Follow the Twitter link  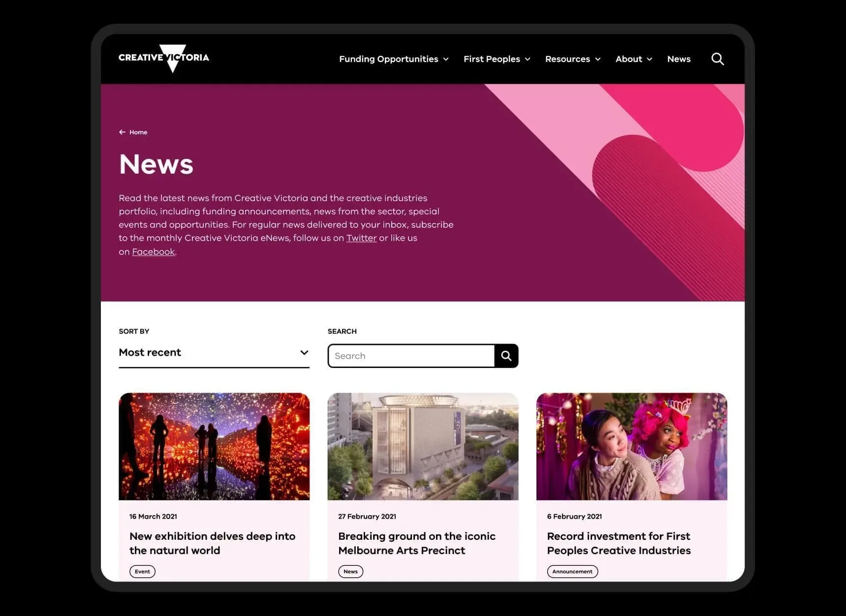click(361, 238)
